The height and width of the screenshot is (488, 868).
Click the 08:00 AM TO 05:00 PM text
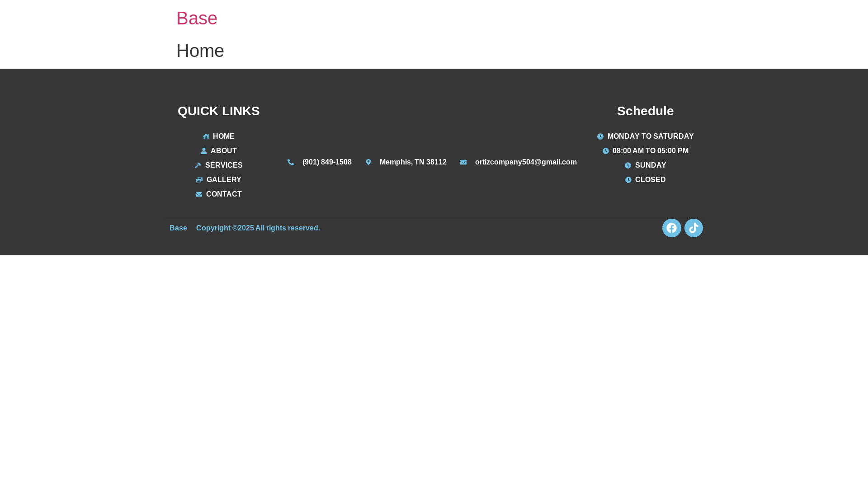[651, 151]
